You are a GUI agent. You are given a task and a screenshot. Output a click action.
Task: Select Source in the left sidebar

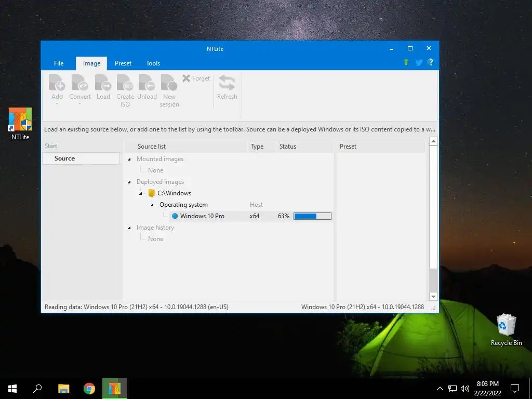pos(81,158)
